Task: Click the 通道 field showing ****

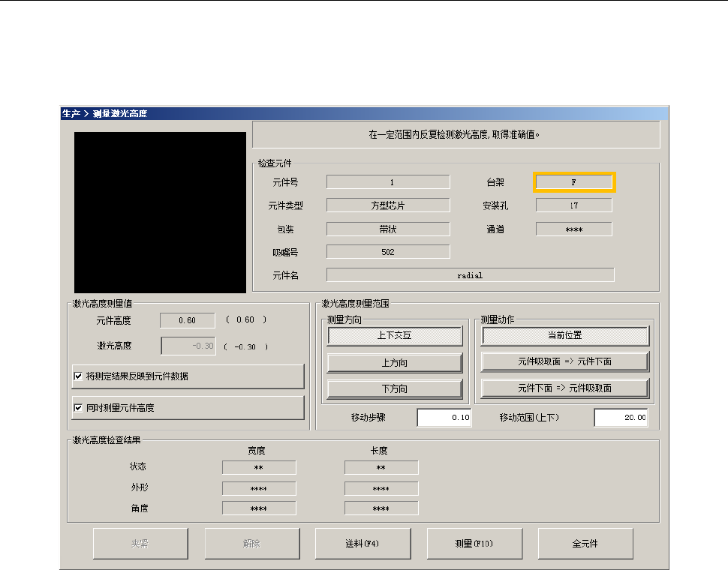Action: (x=574, y=229)
